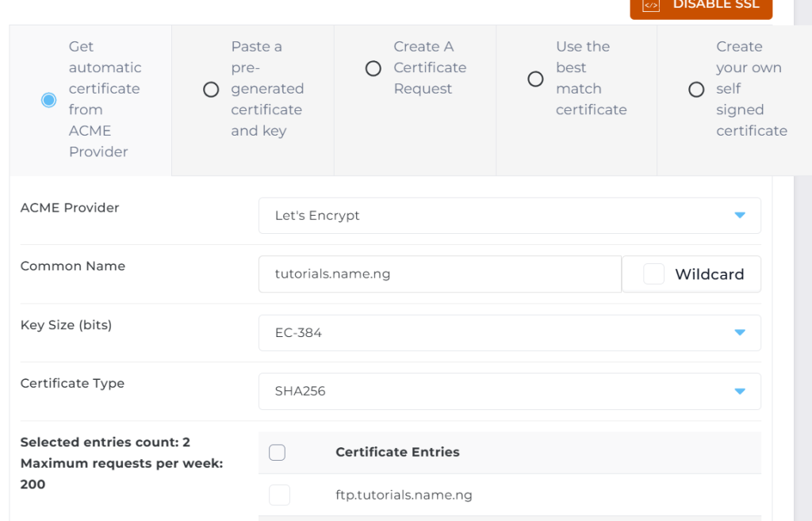
Task: Select the 'Create A Certificate Request' radio button
Action: (x=373, y=69)
